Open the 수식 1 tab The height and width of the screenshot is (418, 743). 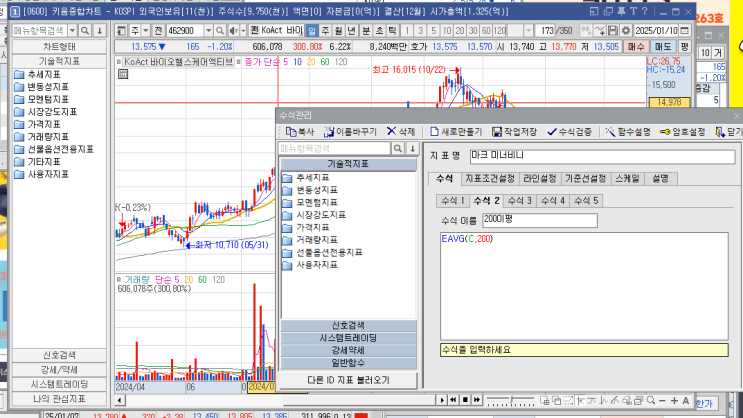[x=453, y=201]
